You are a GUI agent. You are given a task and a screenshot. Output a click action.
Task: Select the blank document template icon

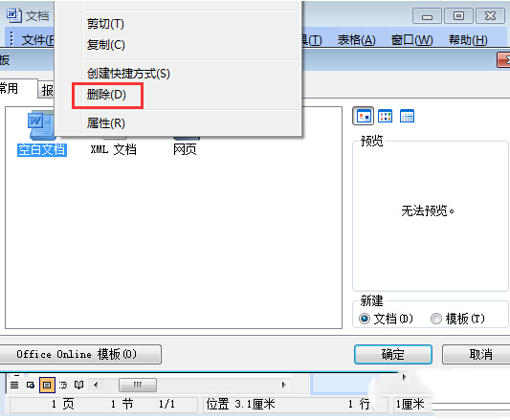point(40,125)
